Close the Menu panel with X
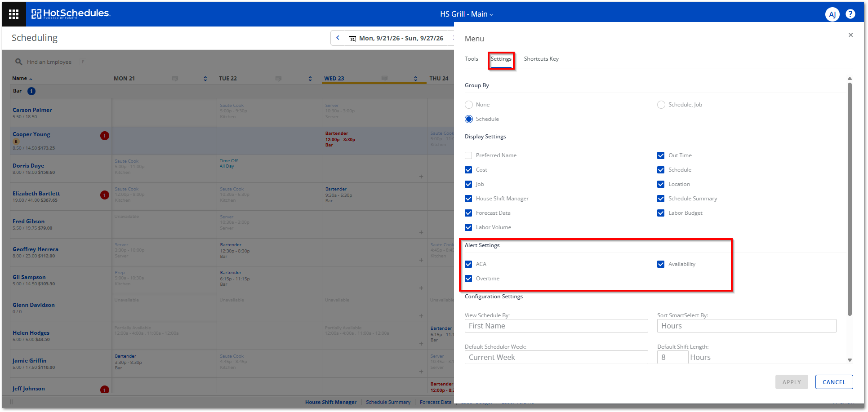This screenshot has height=412, width=868. click(x=850, y=35)
